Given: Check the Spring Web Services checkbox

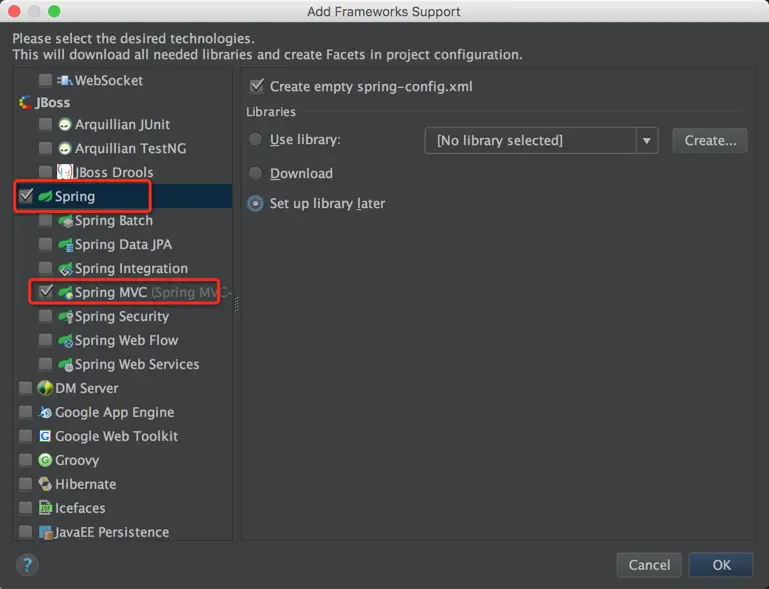Looking at the screenshot, I should pos(45,364).
